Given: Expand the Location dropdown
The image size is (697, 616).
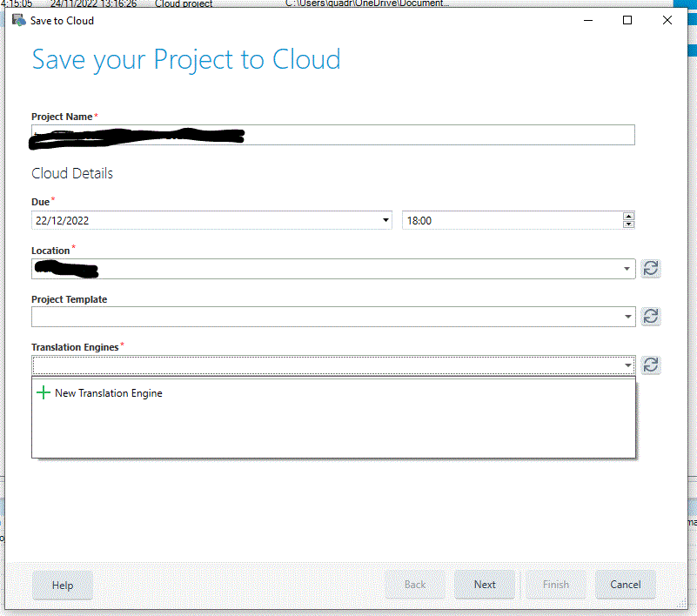Looking at the screenshot, I should click(627, 268).
